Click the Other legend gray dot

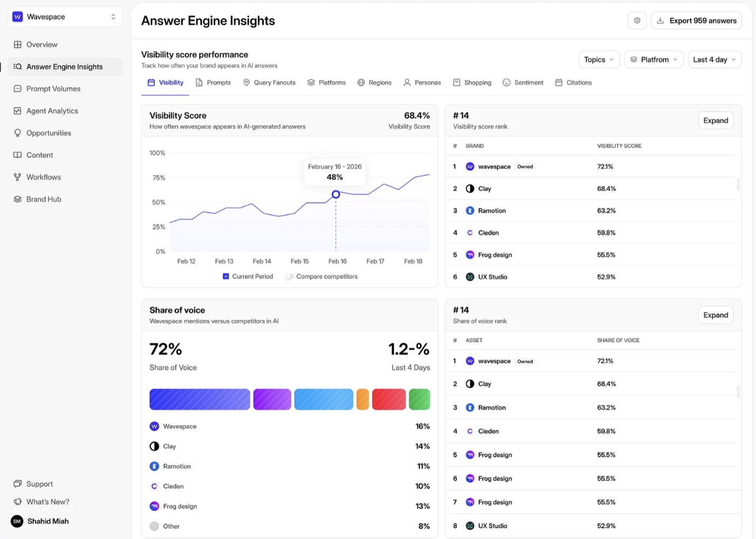point(154,526)
